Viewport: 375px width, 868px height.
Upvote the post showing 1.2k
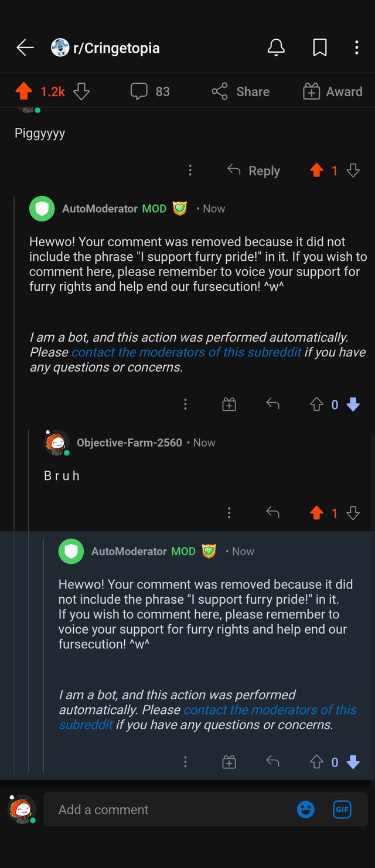(23, 91)
